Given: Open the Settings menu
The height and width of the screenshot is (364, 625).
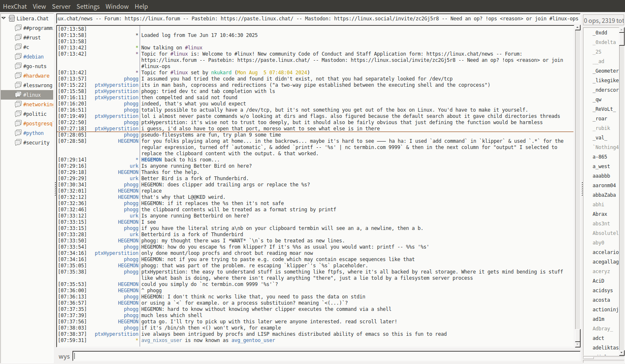Looking at the screenshot, I should pyautogui.click(x=88, y=6).
